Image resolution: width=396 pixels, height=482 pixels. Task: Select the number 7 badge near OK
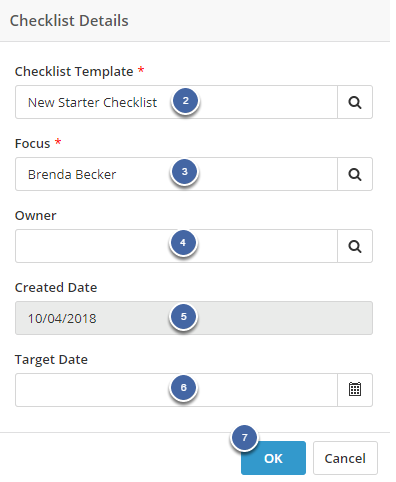pos(245,438)
